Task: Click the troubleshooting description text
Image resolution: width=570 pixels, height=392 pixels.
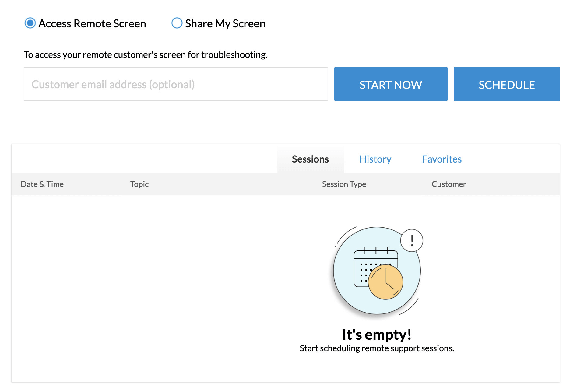Action: pyautogui.click(x=146, y=55)
